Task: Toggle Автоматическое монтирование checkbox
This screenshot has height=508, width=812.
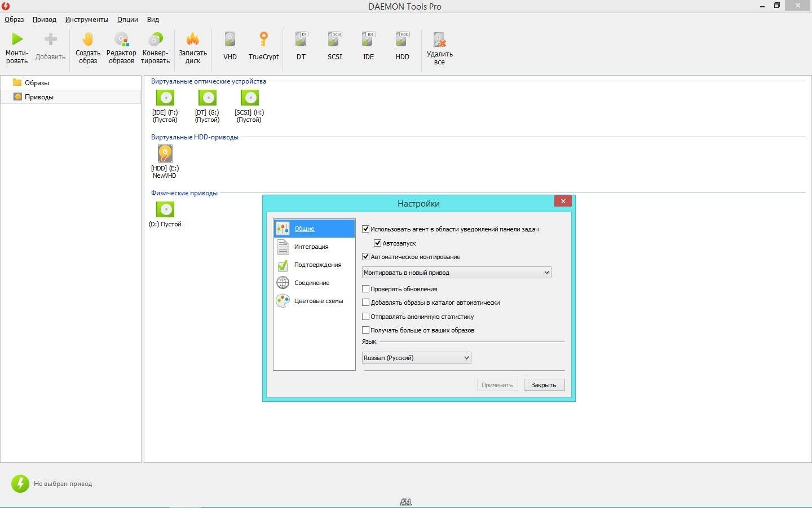Action: (x=365, y=257)
